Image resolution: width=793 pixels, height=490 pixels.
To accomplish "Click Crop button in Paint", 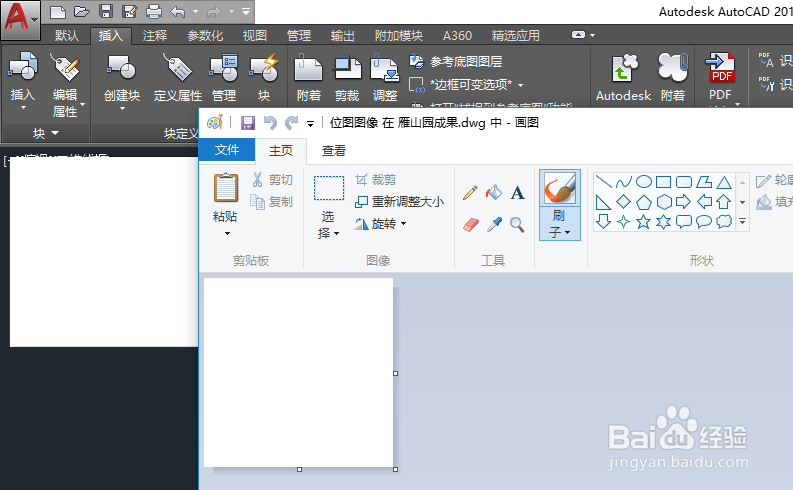I will pos(376,180).
